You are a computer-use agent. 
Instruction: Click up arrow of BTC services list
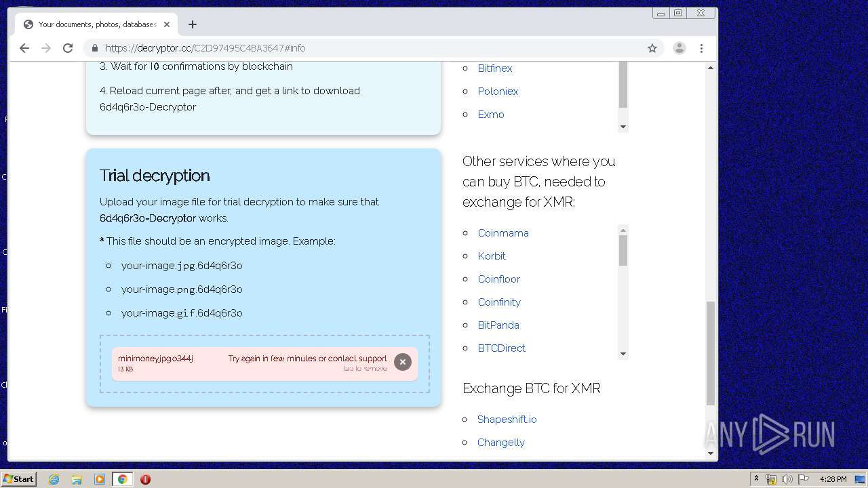pyautogui.click(x=623, y=230)
